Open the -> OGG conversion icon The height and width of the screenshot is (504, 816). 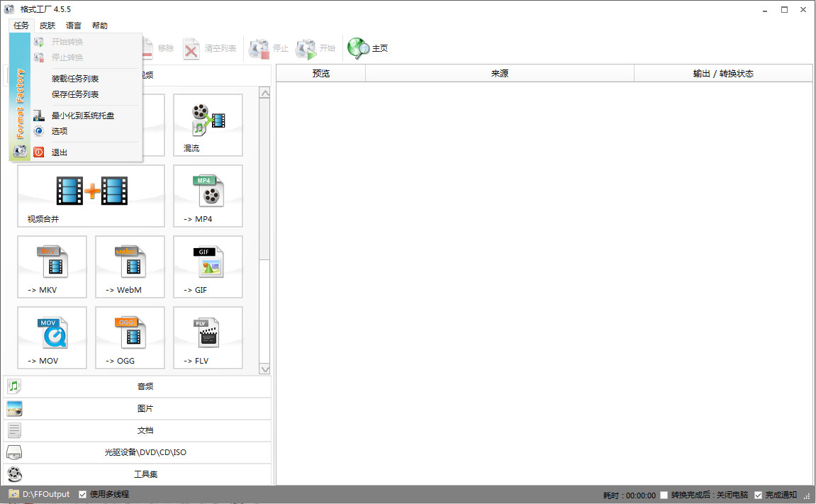[130, 337]
